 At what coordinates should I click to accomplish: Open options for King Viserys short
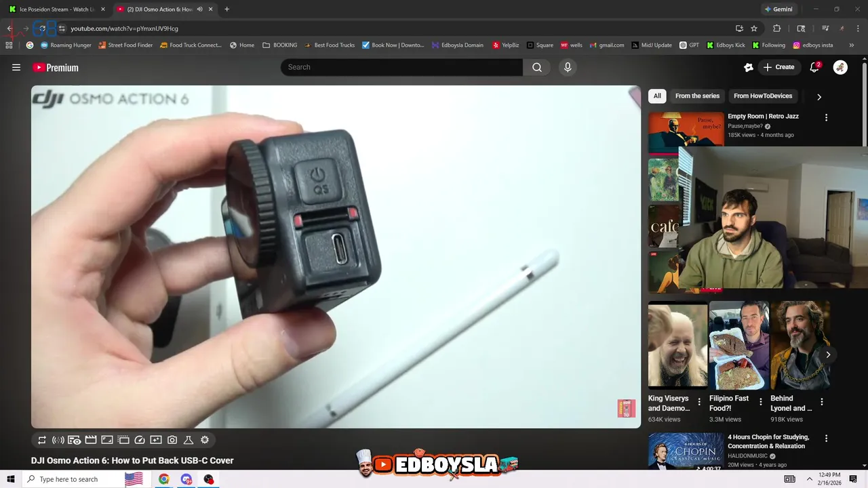tap(699, 402)
